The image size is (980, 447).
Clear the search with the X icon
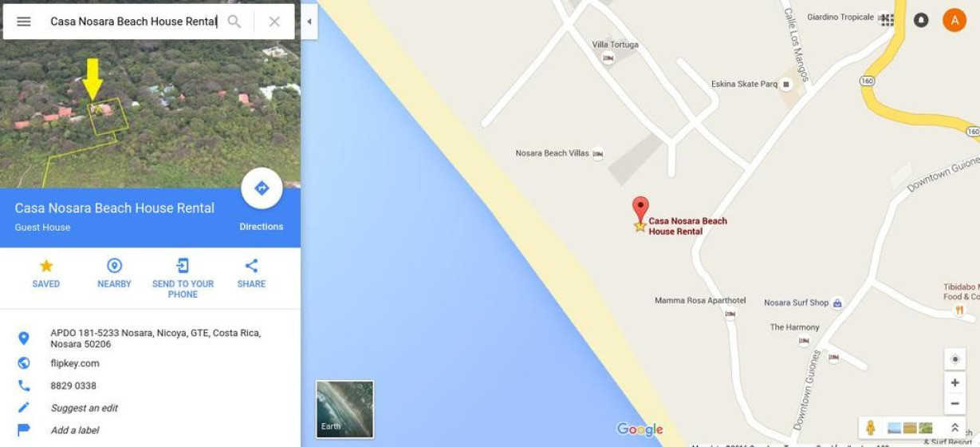pos(274,22)
